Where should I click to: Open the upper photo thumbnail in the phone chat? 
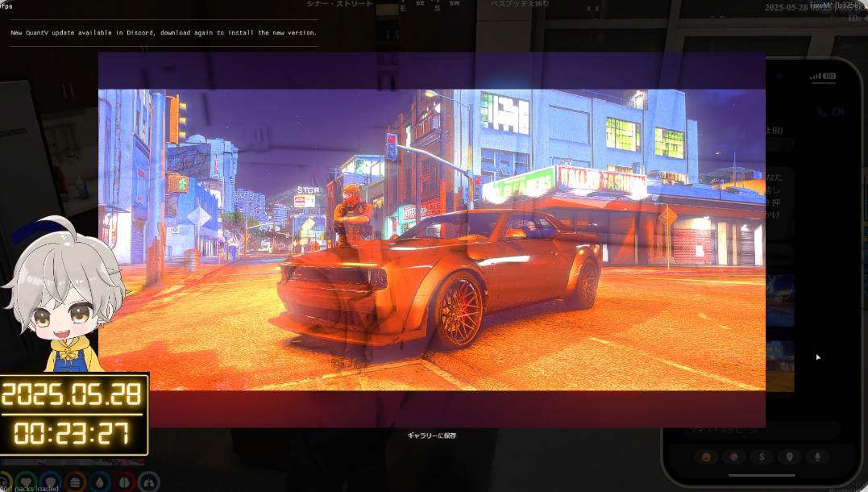(x=780, y=300)
